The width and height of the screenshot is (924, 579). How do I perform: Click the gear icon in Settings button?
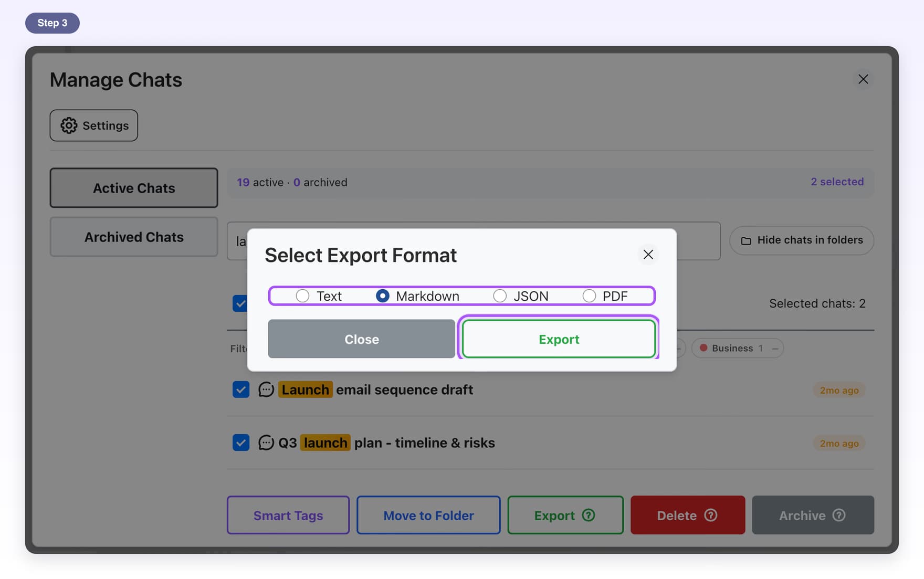click(x=69, y=125)
